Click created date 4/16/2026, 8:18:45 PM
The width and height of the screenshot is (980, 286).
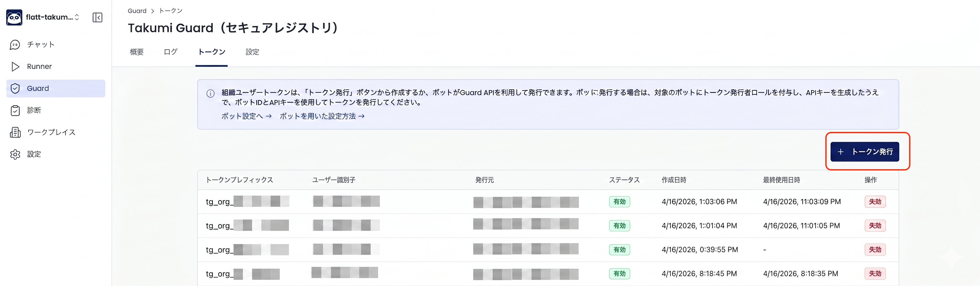tap(699, 273)
